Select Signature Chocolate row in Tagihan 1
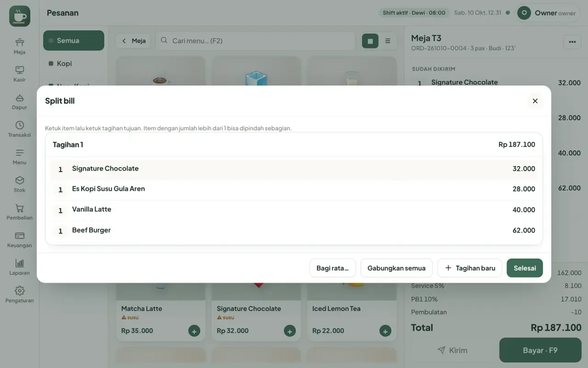 294,169
